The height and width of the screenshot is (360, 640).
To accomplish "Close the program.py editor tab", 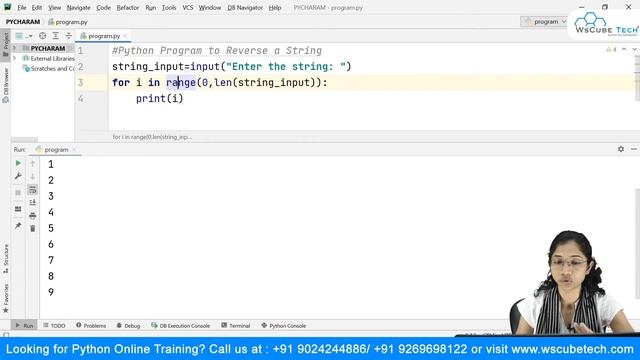I will coord(125,36).
